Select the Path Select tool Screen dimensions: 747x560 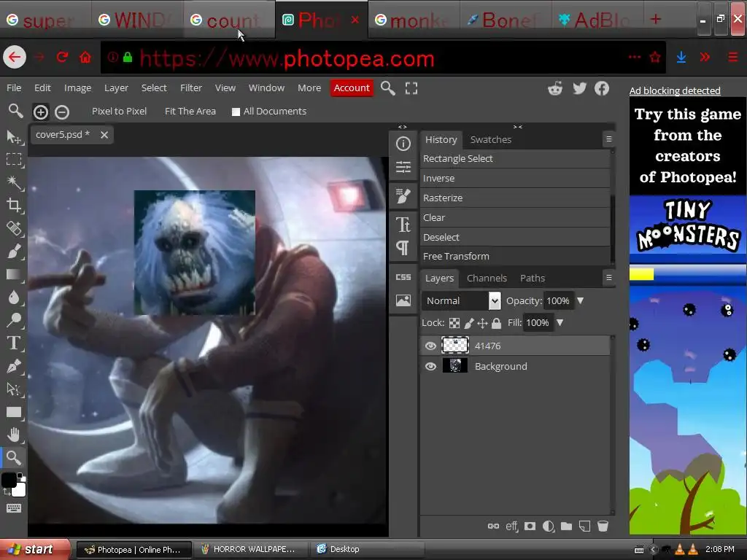click(x=14, y=389)
